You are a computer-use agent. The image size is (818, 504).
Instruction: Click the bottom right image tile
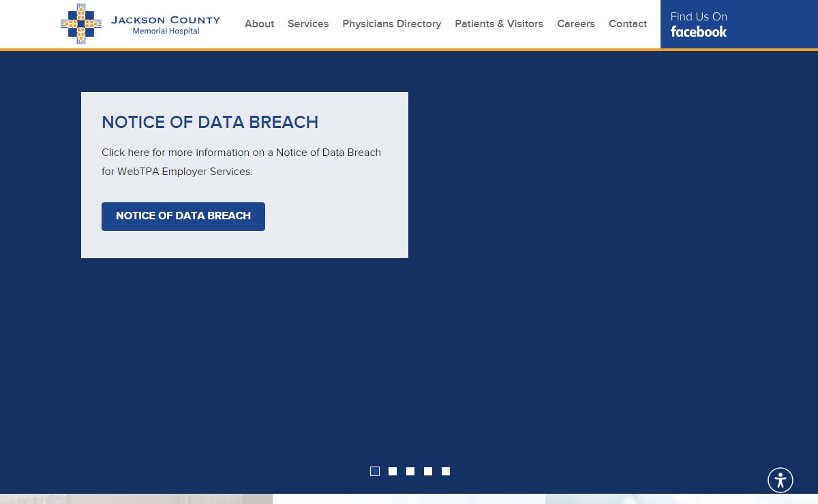coord(682,499)
